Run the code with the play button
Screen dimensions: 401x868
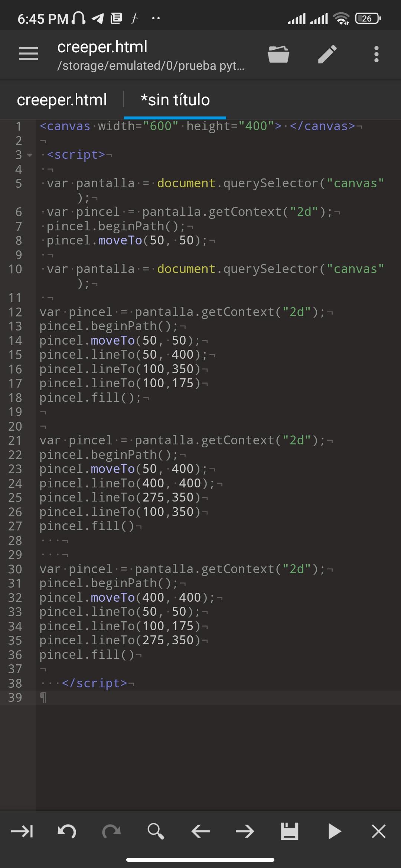pos(335,831)
